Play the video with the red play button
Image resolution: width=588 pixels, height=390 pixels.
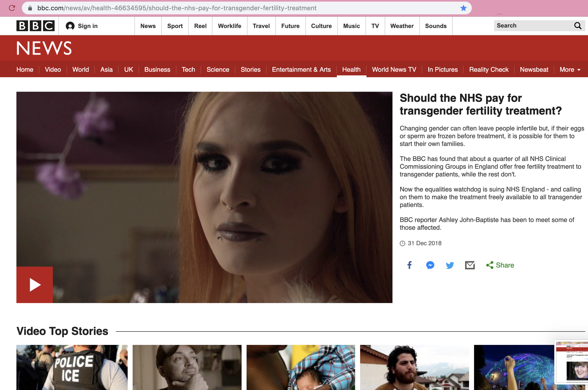point(35,285)
